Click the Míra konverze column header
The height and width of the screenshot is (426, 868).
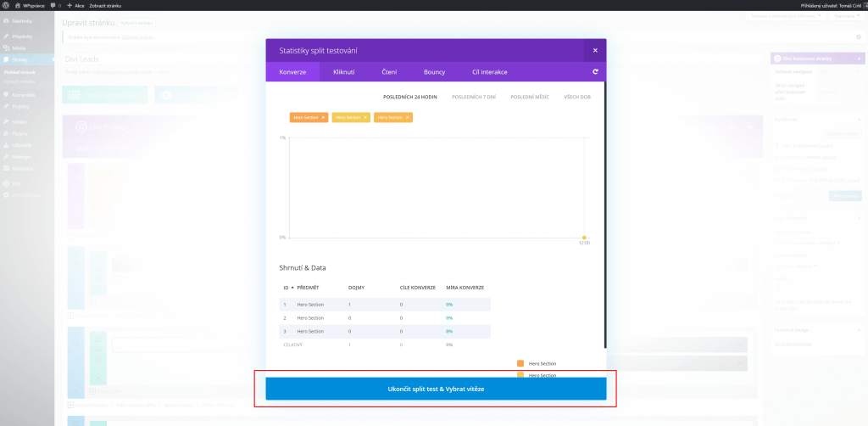coord(465,288)
